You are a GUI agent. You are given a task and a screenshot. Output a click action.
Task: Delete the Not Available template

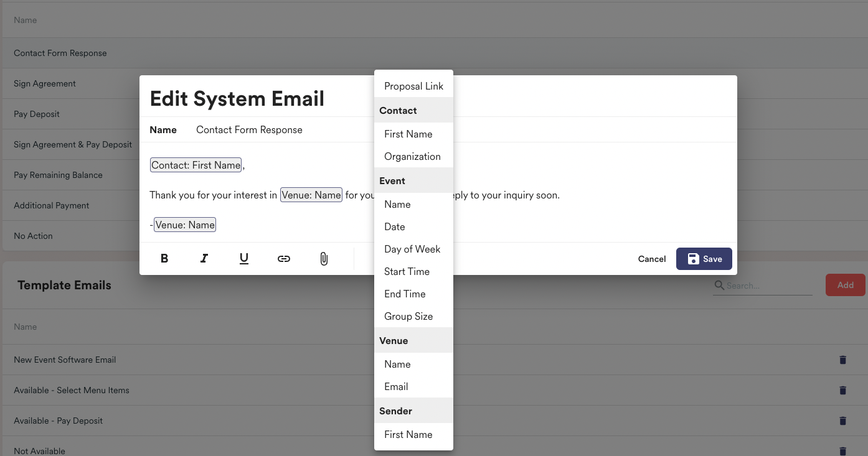pos(842,450)
